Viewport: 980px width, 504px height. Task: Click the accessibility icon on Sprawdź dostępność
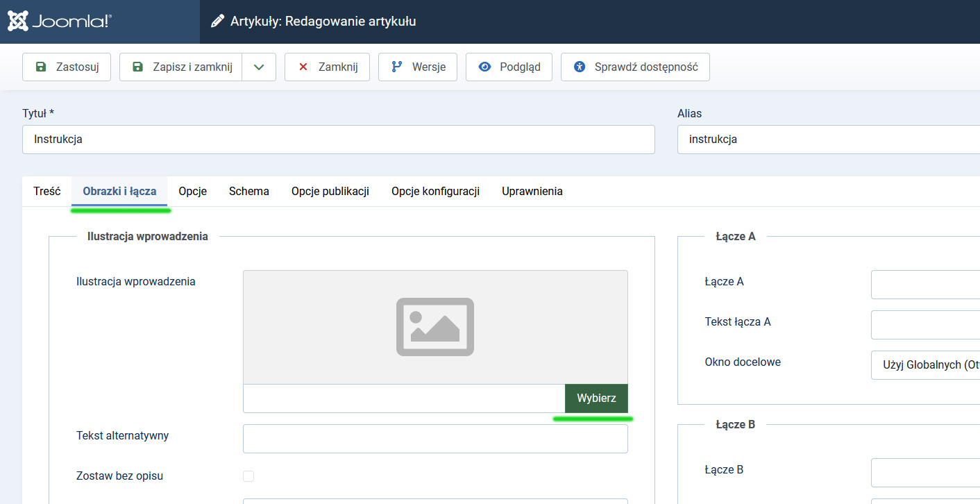tap(580, 67)
